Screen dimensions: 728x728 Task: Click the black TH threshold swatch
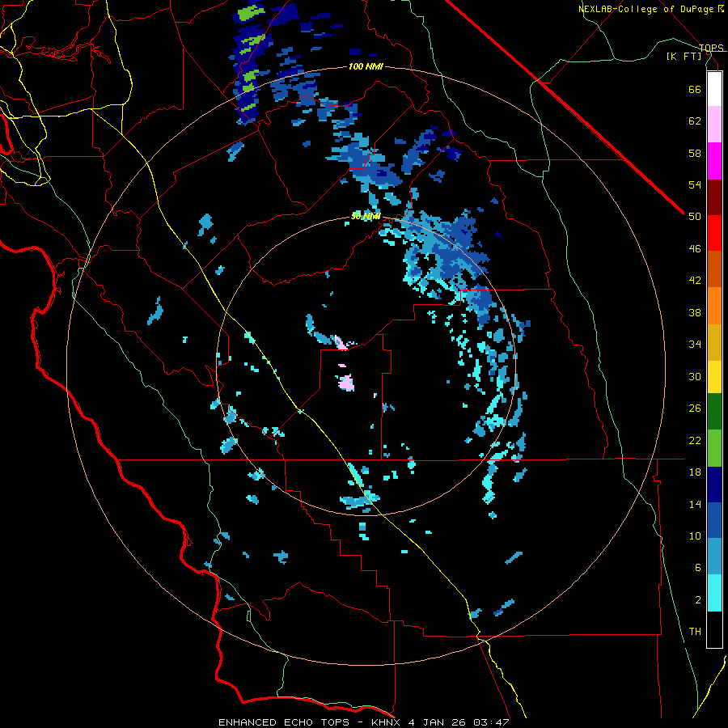(x=714, y=629)
